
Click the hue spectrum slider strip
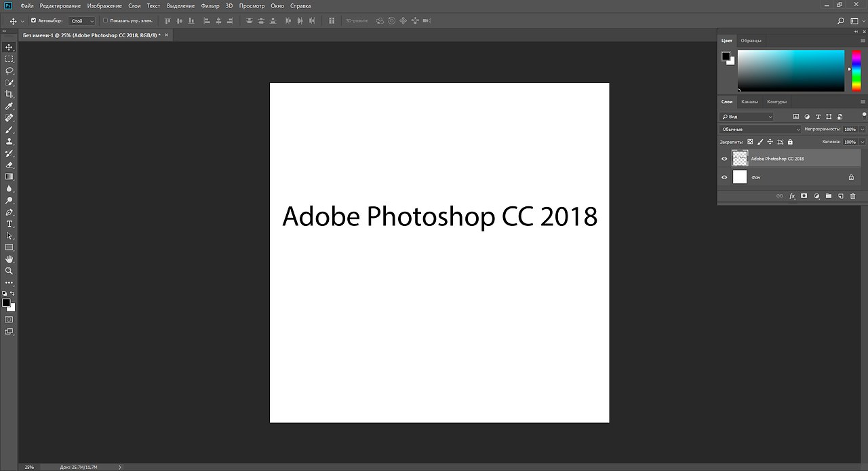tap(856, 71)
